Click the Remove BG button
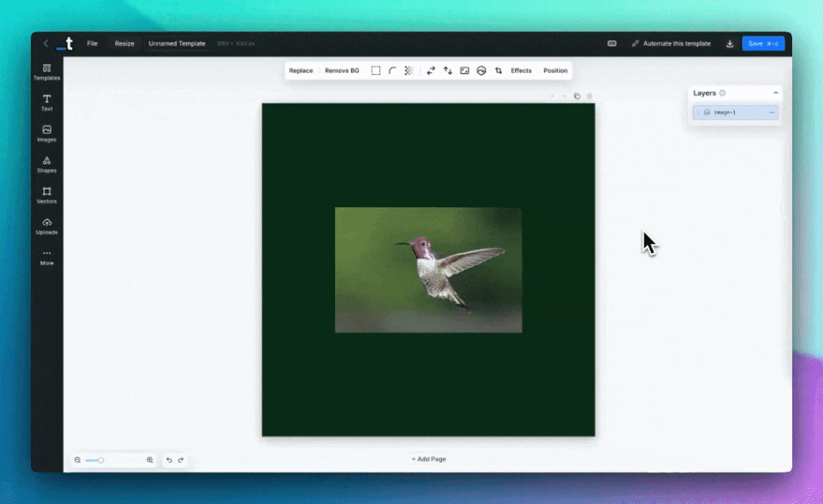The image size is (823, 504). [x=342, y=71]
